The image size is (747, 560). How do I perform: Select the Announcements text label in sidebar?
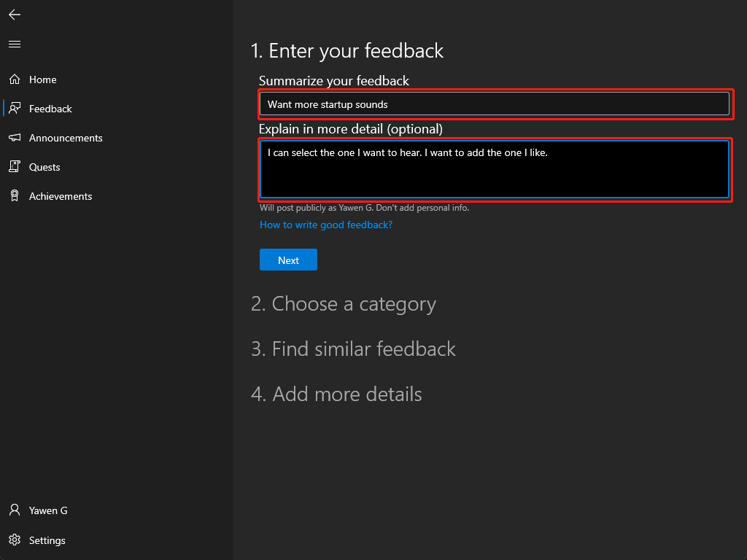coord(66,138)
